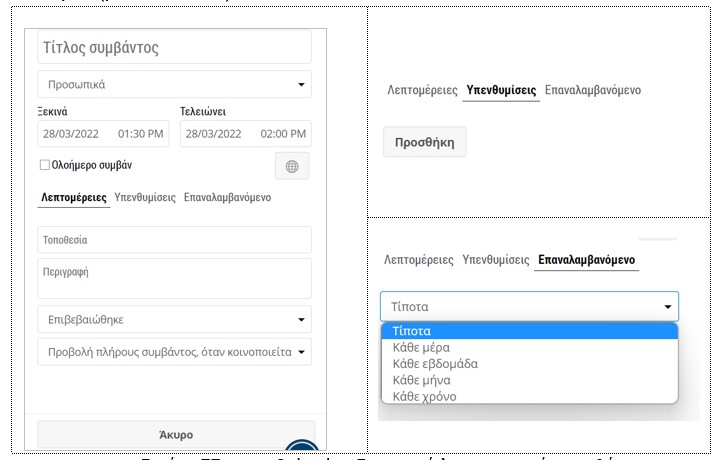Click the globe timezone icon button

(x=292, y=166)
